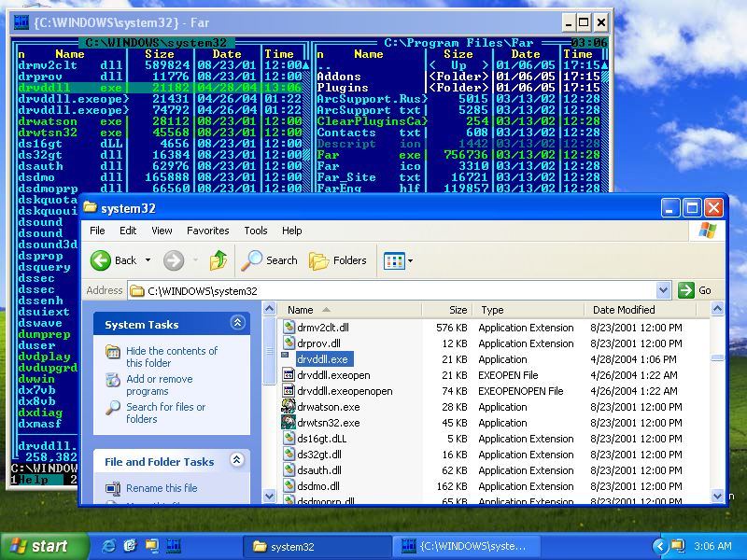Click the Forward arrow in Explorer toolbar
Image resolution: width=747 pixels, height=560 pixels.
tap(174, 260)
